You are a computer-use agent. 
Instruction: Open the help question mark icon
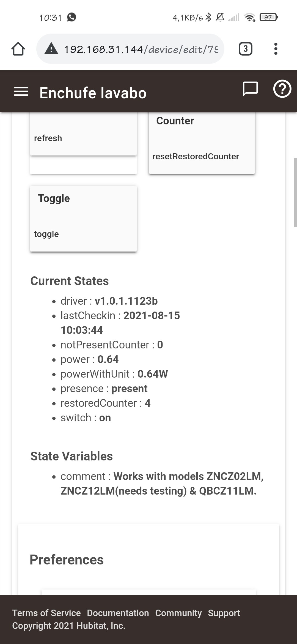(x=282, y=89)
